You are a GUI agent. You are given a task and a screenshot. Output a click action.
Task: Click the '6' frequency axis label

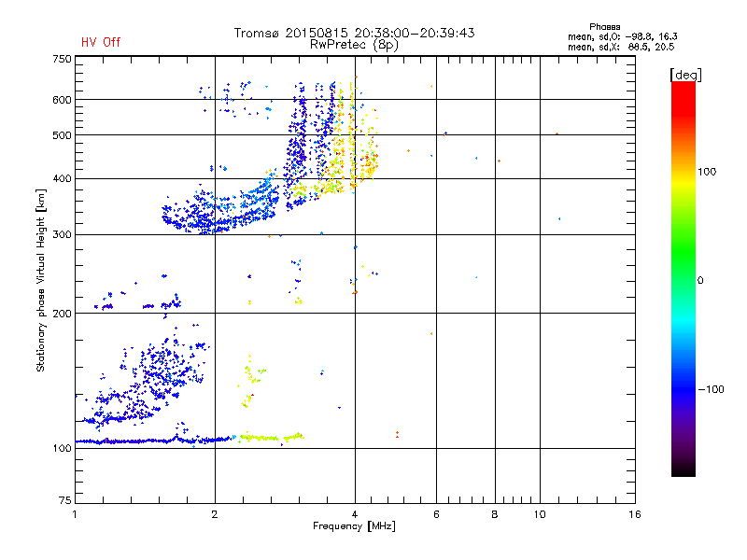pos(436,514)
